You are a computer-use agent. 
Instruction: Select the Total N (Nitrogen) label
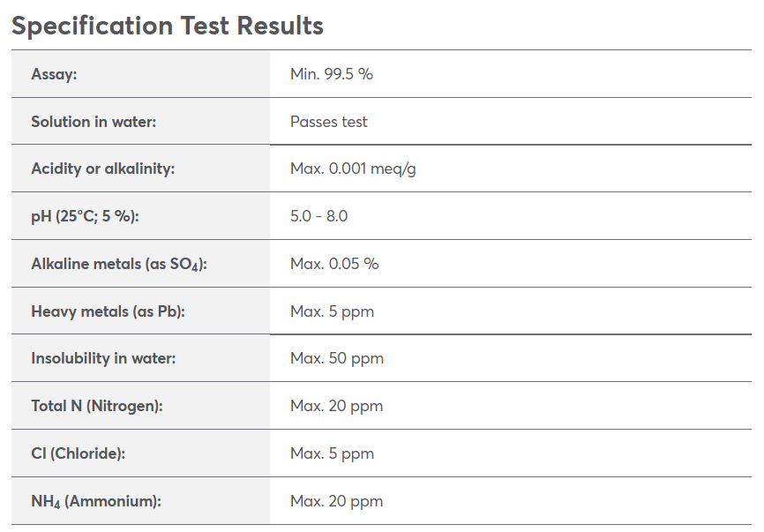pyautogui.click(x=97, y=406)
